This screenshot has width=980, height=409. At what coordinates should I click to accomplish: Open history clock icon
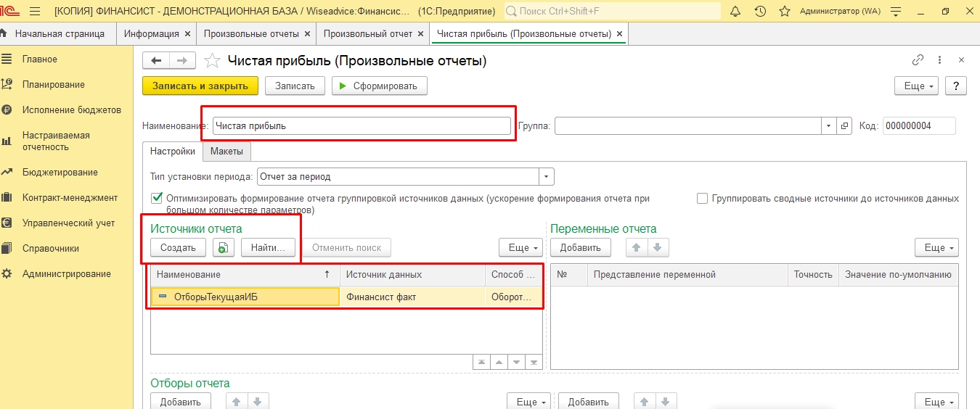pyautogui.click(x=760, y=12)
